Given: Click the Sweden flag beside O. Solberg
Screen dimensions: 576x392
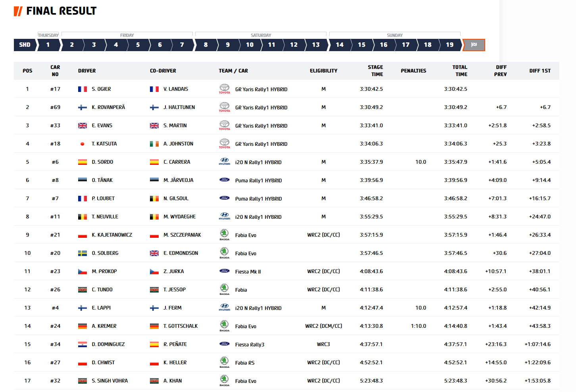Looking at the screenshot, I should tap(83, 253).
